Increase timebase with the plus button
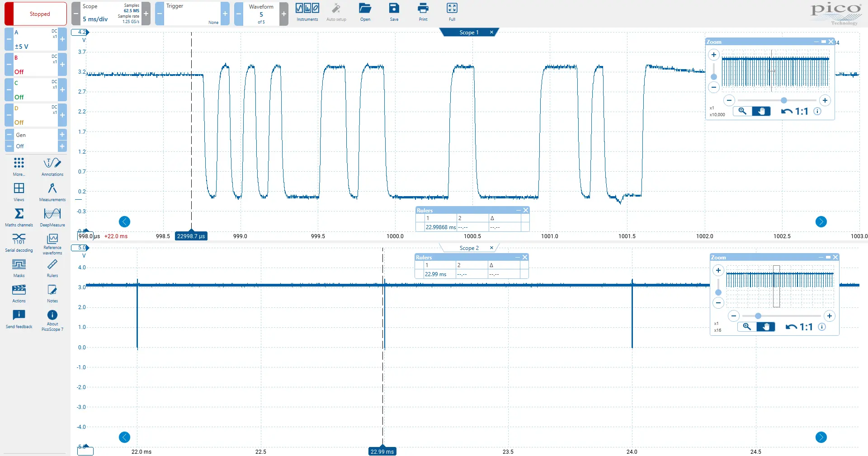 click(x=146, y=14)
